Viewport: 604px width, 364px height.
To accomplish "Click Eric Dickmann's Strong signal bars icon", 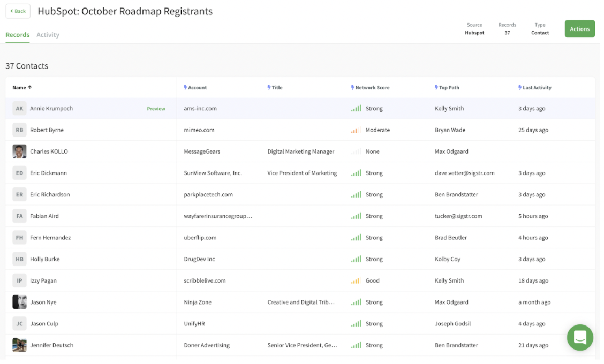I will [x=356, y=173].
